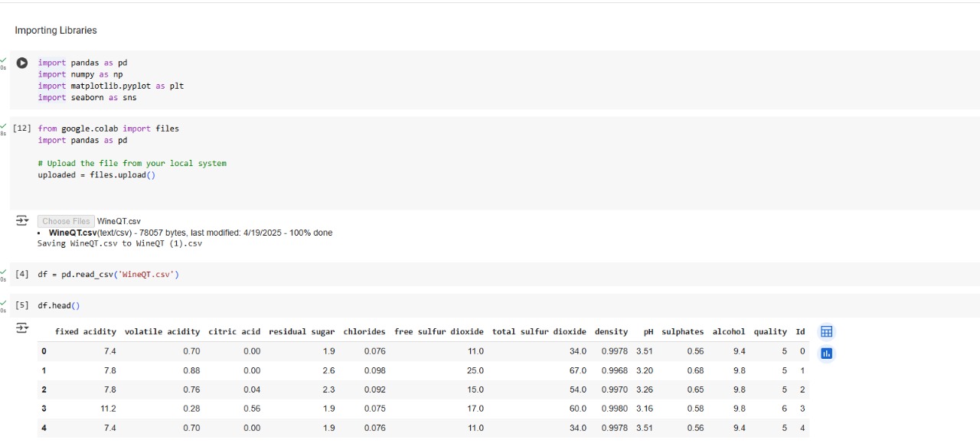The width and height of the screenshot is (980, 443).
Task: Click the 3.16 pH value
Action: 645,409
